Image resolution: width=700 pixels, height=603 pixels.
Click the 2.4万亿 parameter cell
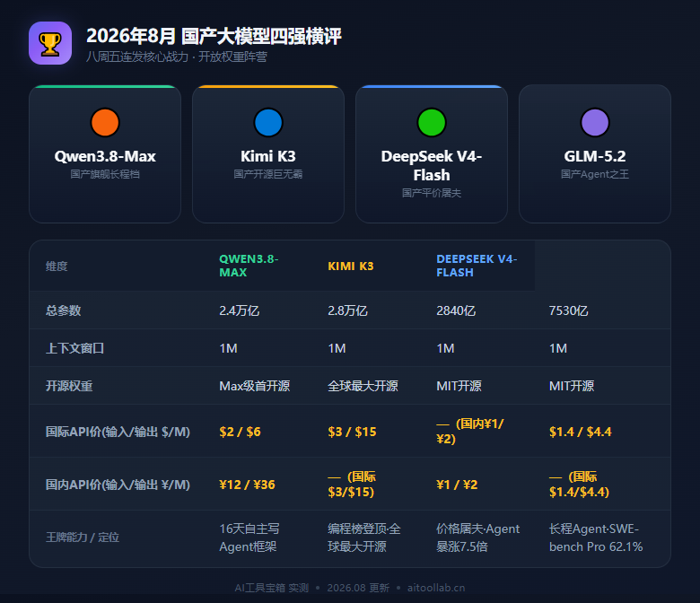(240, 310)
